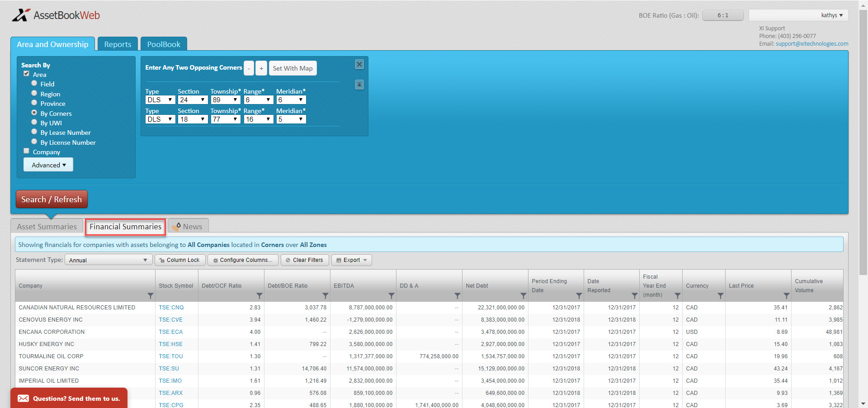Image resolution: width=868 pixels, height=408 pixels.
Task: Click the Set With Map button
Action: pyautogui.click(x=292, y=68)
